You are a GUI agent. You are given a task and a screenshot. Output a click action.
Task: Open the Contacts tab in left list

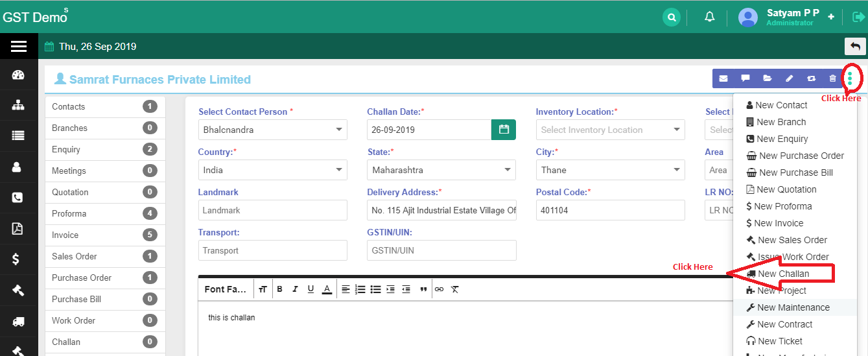coord(105,107)
